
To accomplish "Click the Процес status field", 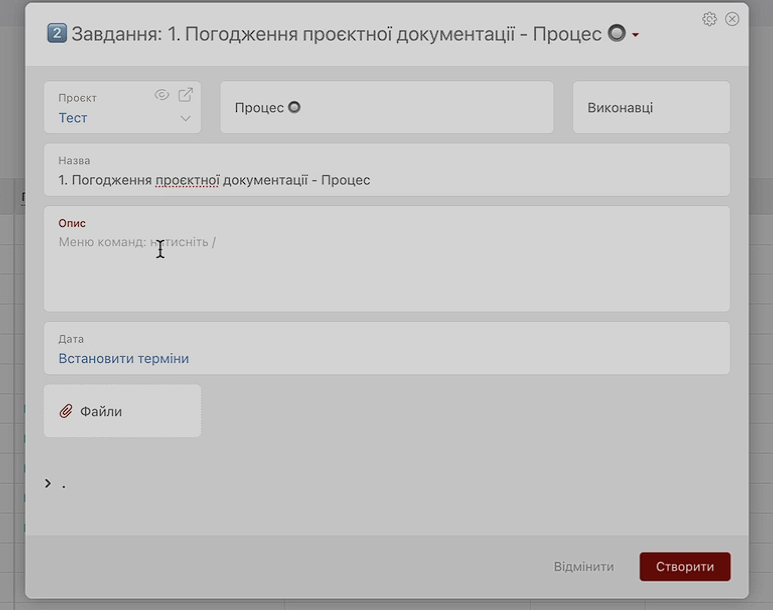I will click(x=386, y=107).
